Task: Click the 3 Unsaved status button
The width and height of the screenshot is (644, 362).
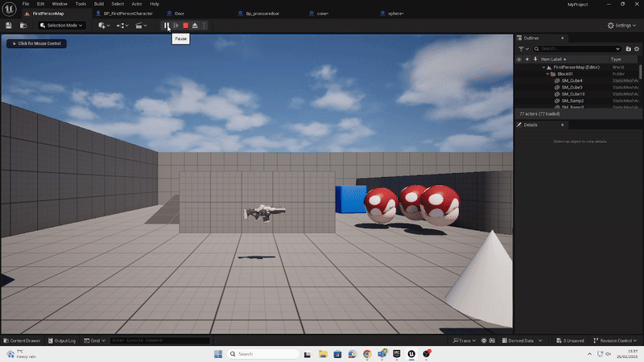Action: click(570, 340)
